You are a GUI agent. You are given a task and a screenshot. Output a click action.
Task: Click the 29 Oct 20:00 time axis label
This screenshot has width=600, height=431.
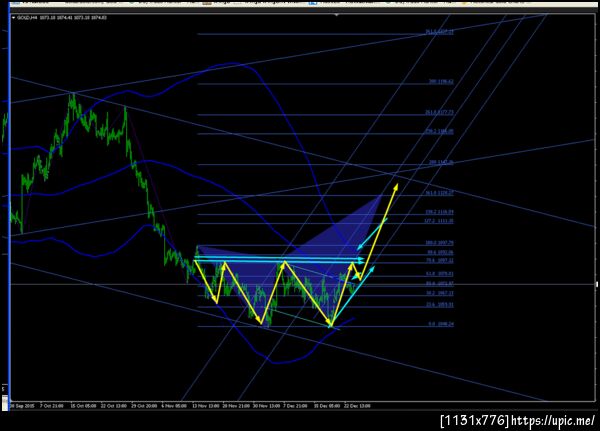[144, 406]
